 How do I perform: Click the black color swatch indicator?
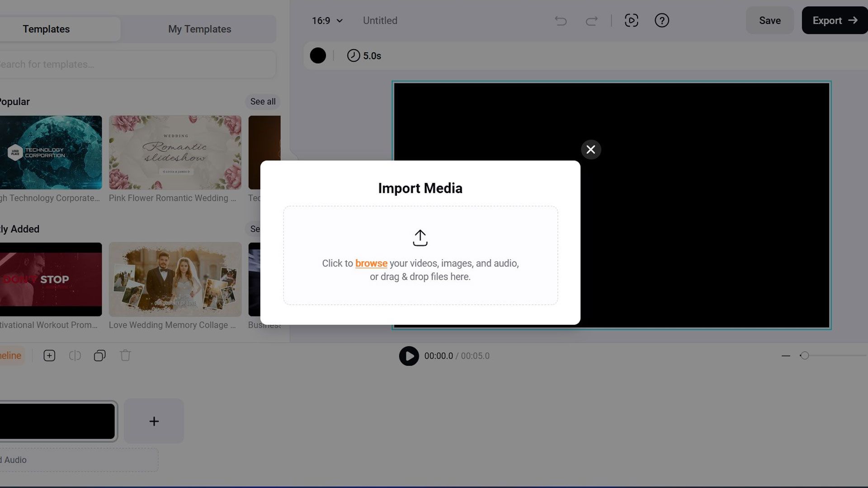click(x=318, y=55)
